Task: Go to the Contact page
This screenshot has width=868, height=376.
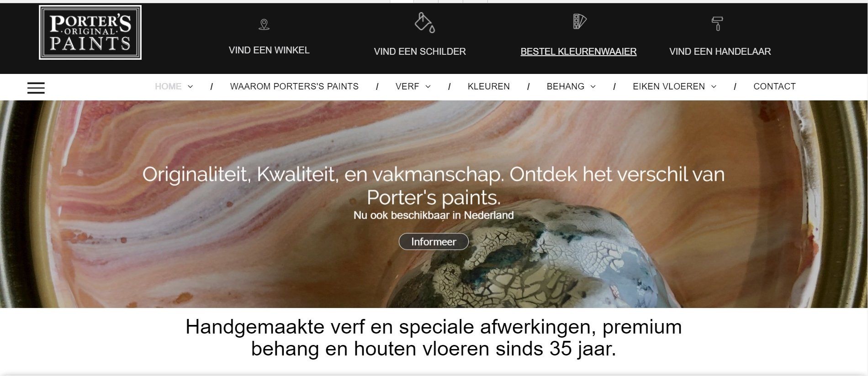Action: click(x=774, y=86)
